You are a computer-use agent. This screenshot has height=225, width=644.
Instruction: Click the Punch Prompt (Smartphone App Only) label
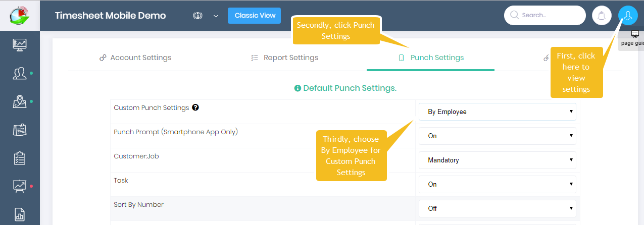[176, 132]
